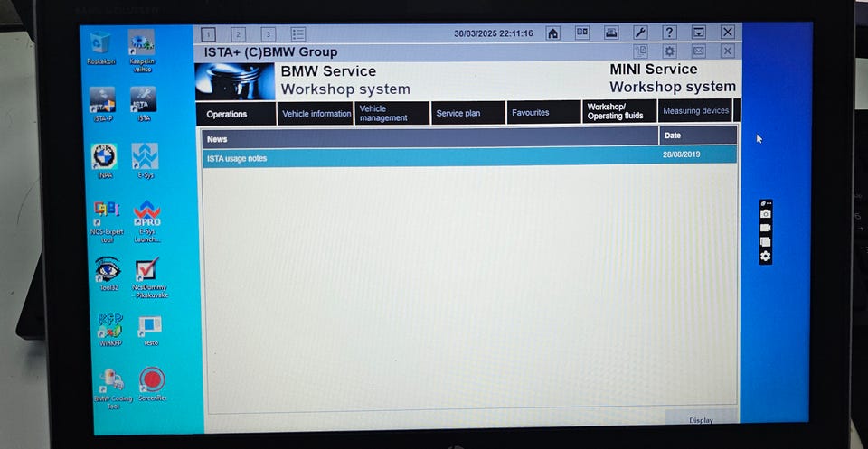
Task: Close ISTA with the top X button
Action: tap(727, 33)
